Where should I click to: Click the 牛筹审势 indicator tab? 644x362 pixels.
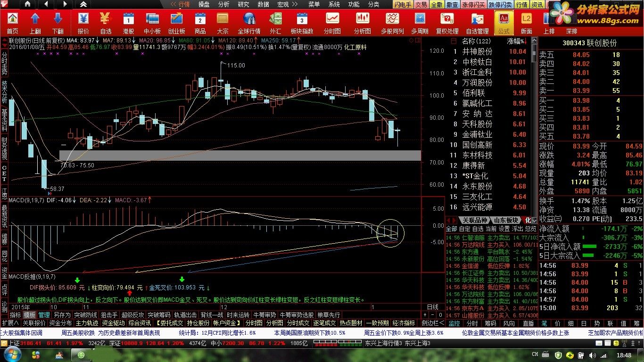click(x=265, y=315)
